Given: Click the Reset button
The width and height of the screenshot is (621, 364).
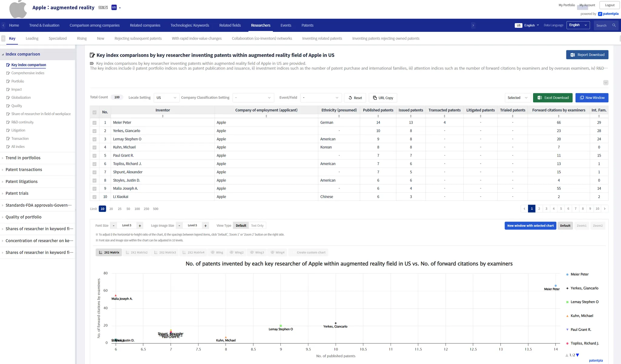Looking at the screenshot, I should (355, 98).
